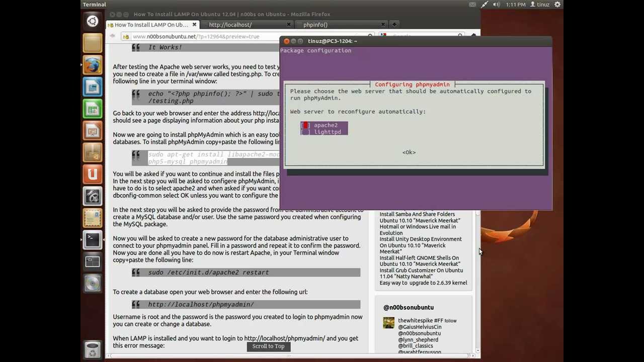Open the messaging envelope indicator
This screenshot has width=644, height=362.
472,5
